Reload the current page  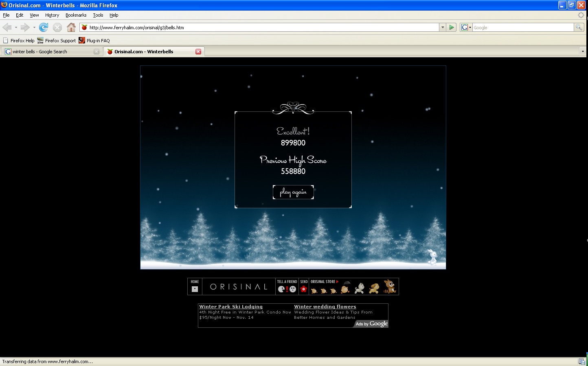pos(44,27)
